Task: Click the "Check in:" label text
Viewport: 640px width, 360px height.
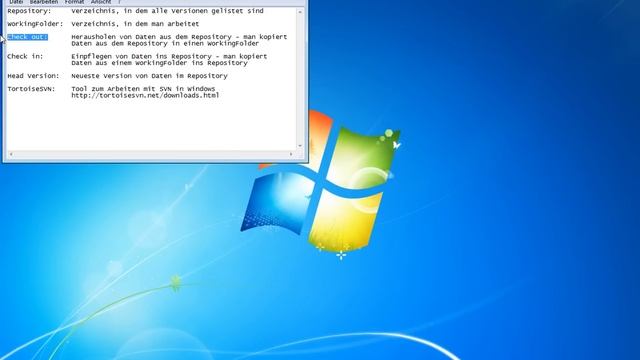Action: (x=25, y=56)
